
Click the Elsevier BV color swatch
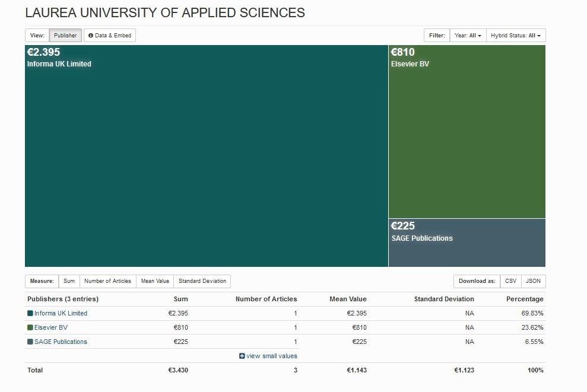(30, 328)
